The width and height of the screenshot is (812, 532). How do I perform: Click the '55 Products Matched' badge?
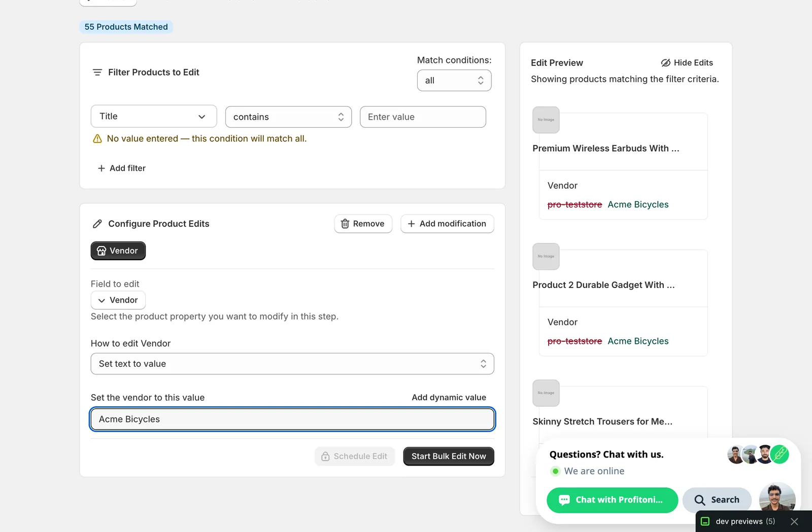click(x=126, y=27)
